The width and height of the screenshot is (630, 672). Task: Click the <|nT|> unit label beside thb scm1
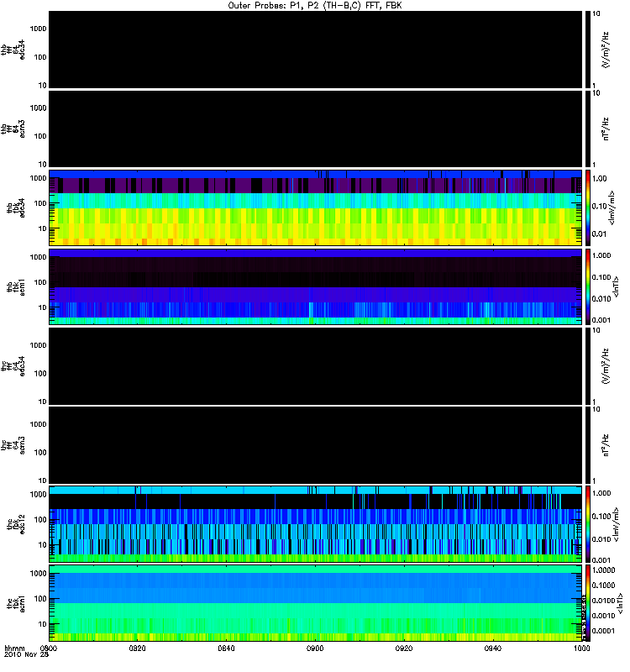[616, 286]
